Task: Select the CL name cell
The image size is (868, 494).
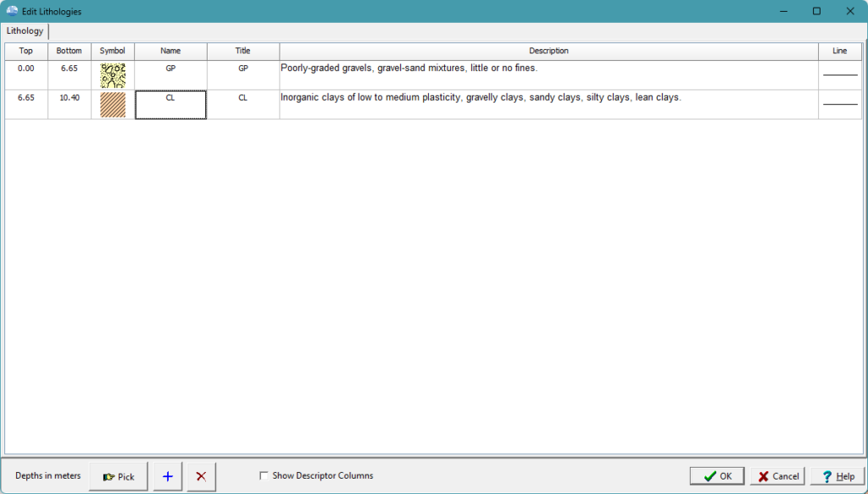Action: point(170,104)
